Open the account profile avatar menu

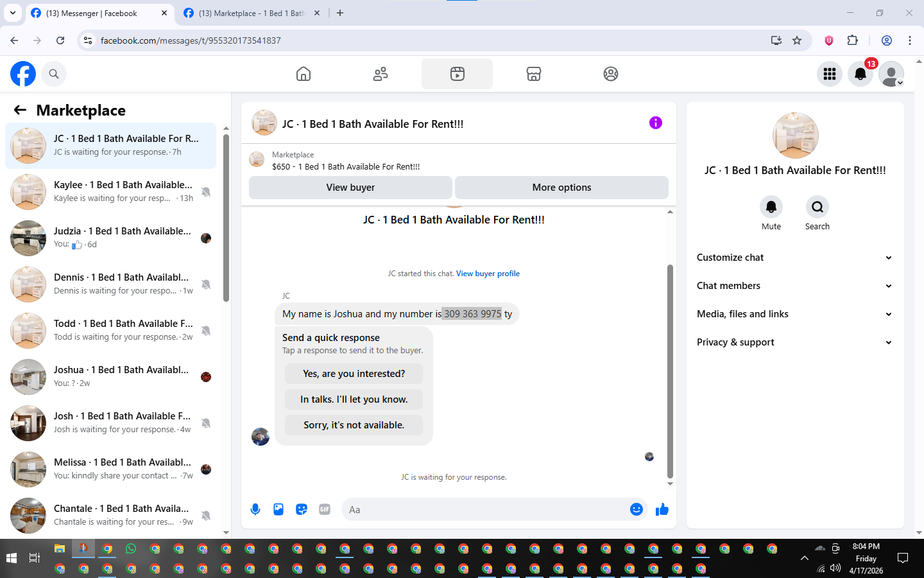point(891,74)
